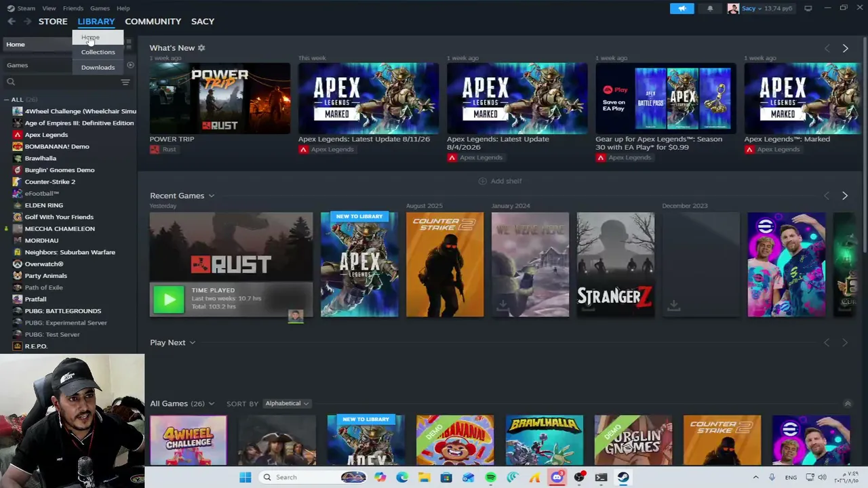
Task: Go to the COMMUNITY tab
Action: click(x=153, y=22)
